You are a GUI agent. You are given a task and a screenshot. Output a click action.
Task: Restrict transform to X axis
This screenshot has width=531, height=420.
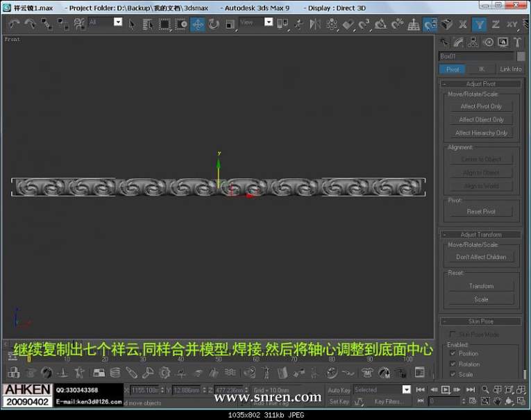click(463, 24)
